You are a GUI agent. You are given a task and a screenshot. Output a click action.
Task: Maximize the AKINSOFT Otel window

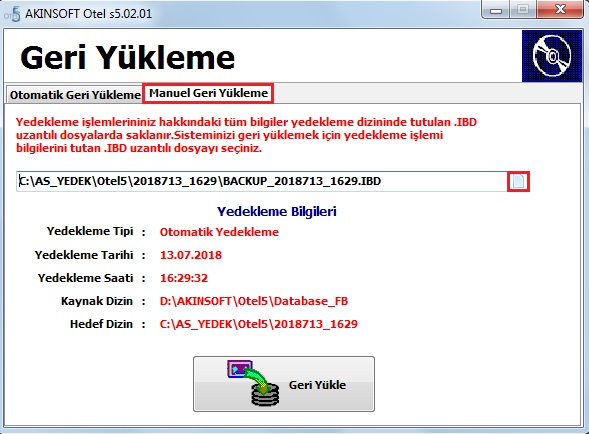tap(523, 10)
